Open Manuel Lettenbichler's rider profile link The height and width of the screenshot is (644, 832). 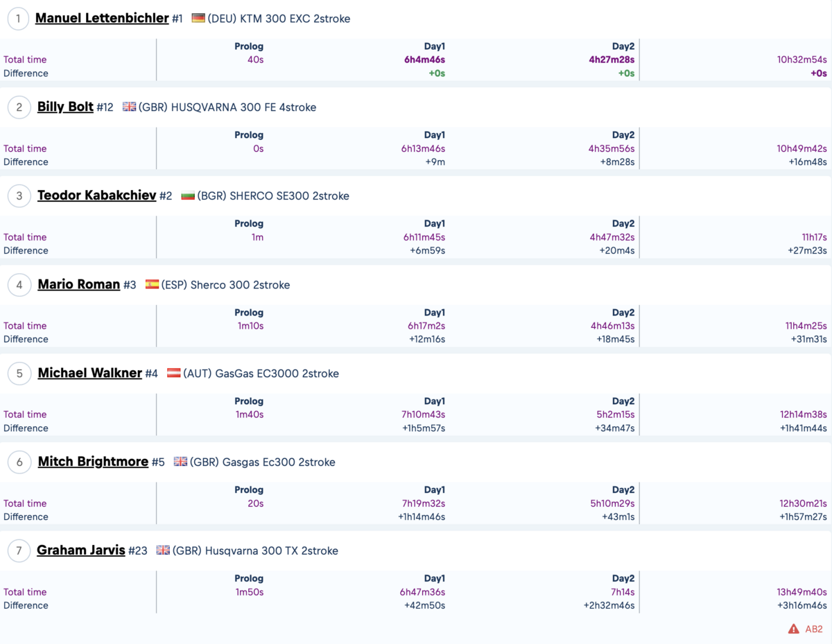click(102, 18)
